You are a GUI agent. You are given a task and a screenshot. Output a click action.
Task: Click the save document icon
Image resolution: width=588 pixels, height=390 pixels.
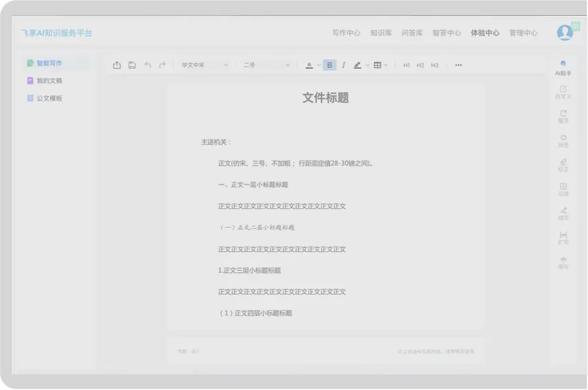[132, 65]
